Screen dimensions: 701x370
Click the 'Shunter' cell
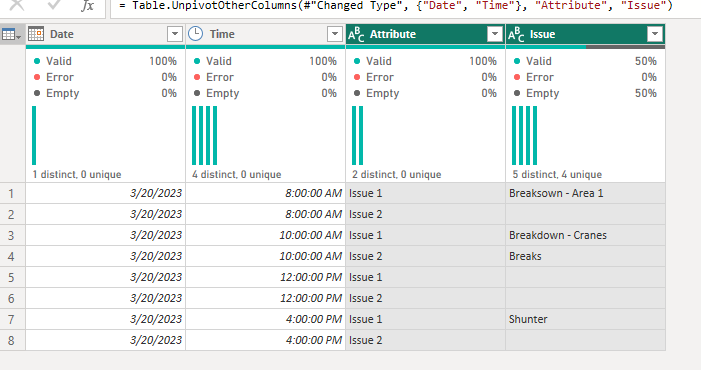(586, 320)
